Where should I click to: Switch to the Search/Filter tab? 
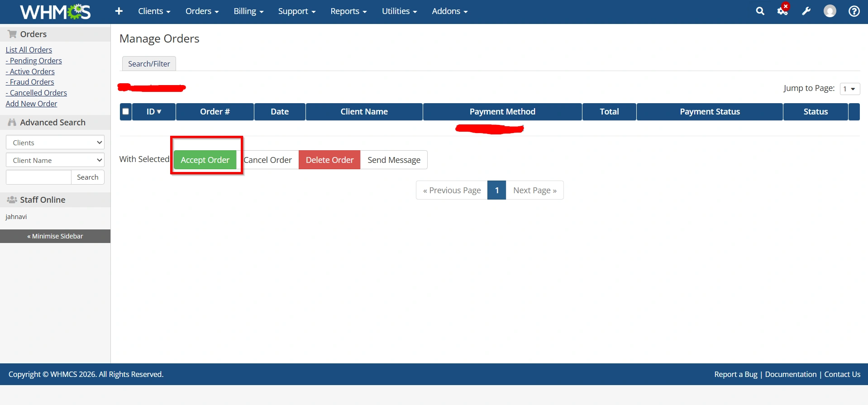click(x=149, y=64)
